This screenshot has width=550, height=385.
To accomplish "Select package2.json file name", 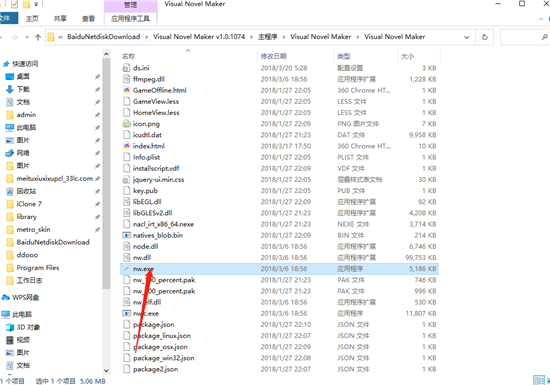I will point(155,369).
